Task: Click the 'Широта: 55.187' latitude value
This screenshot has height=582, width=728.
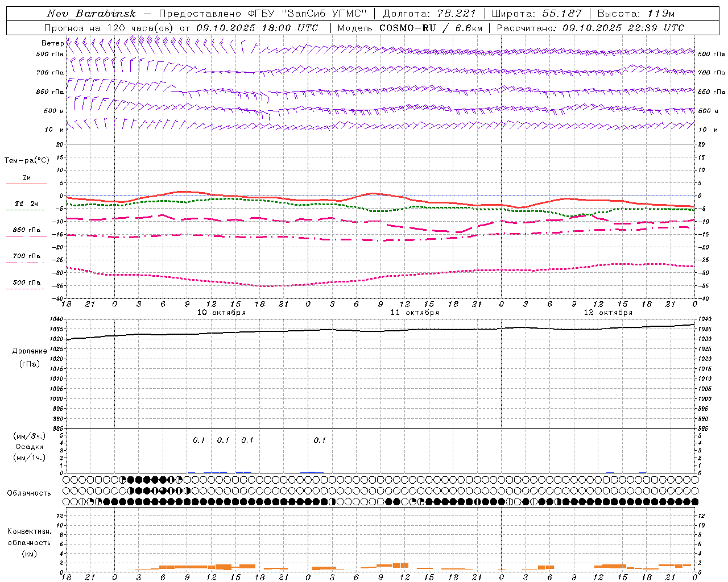Action: [537, 14]
